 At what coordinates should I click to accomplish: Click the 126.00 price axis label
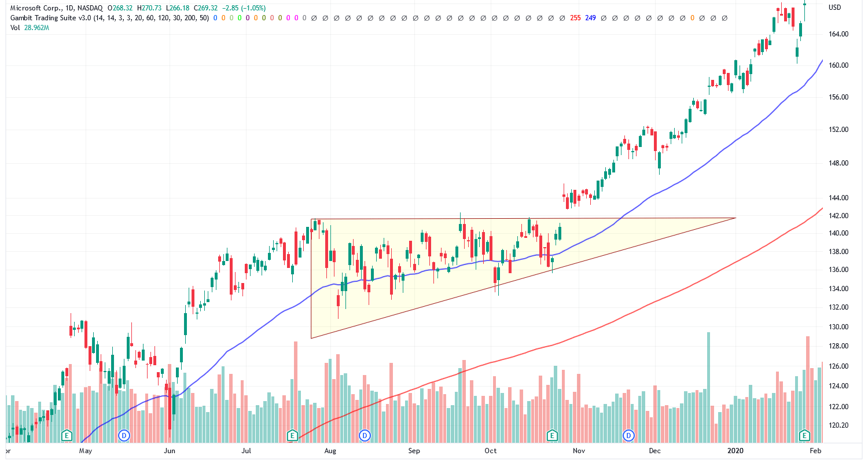(838, 366)
